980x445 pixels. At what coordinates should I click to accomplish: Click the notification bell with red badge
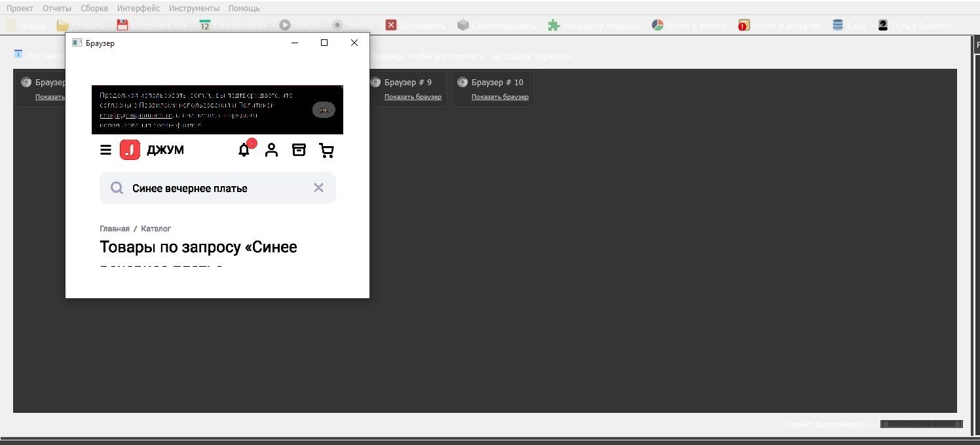pos(244,149)
